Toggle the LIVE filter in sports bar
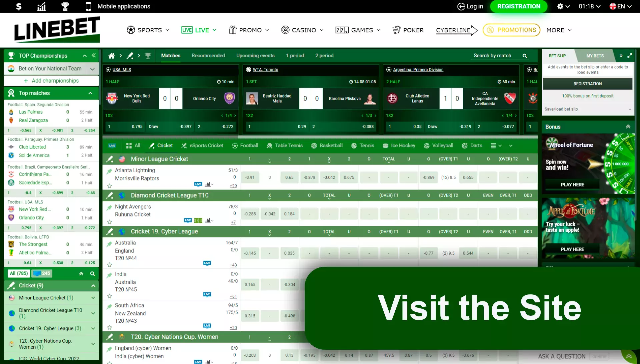The width and height of the screenshot is (640, 364). (x=112, y=146)
